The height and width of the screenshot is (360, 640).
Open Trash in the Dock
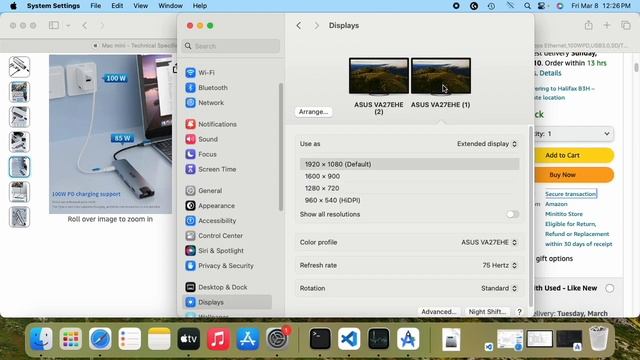pyautogui.click(x=599, y=339)
